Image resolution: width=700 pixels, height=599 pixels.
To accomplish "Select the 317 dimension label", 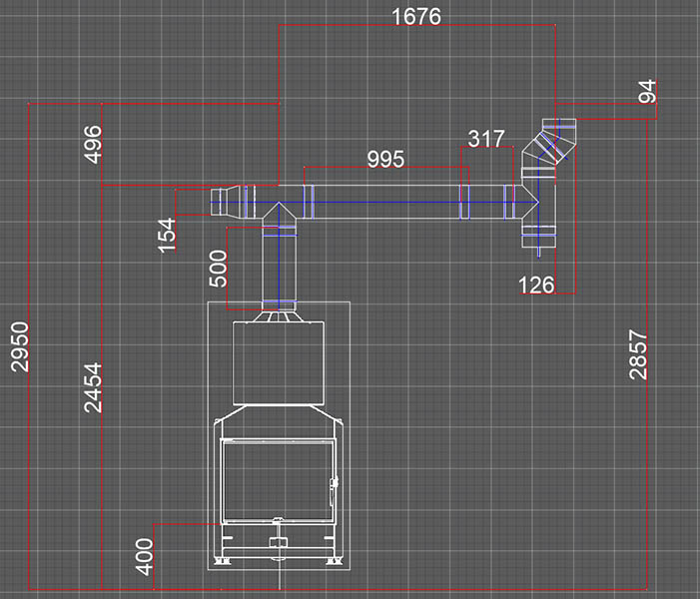I will [x=486, y=139].
